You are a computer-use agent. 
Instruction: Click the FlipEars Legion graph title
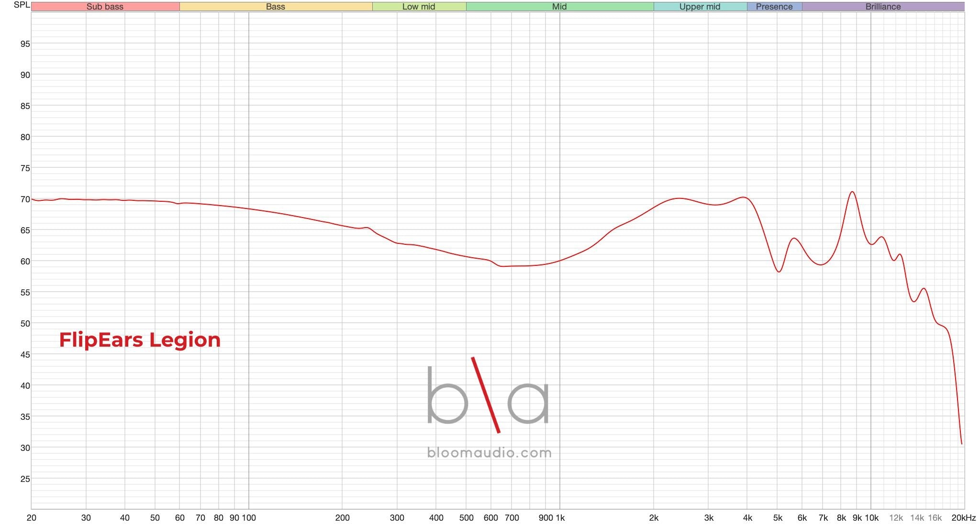coord(140,340)
